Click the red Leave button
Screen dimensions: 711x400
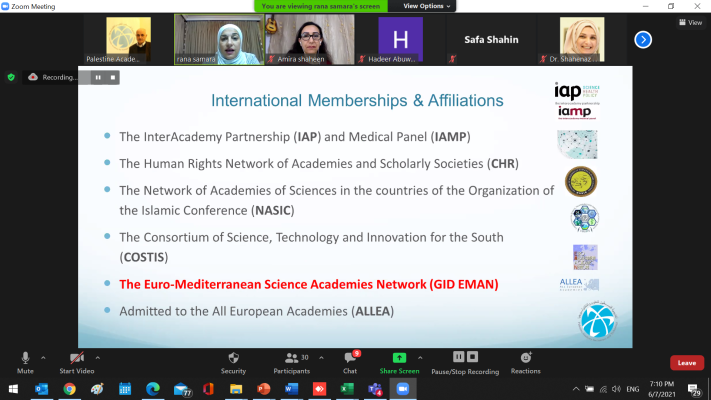click(686, 363)
